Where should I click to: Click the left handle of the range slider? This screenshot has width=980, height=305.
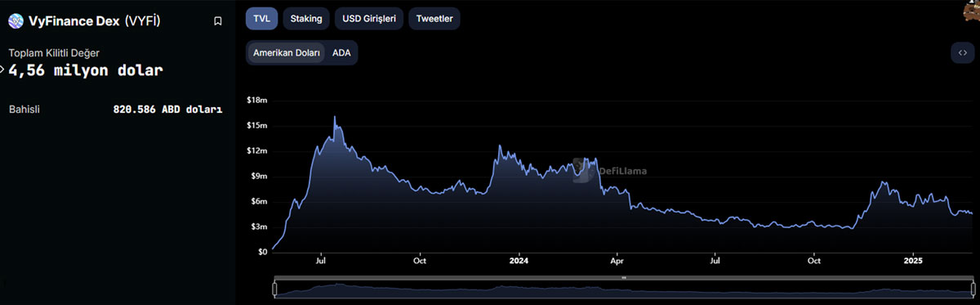[274, 289]
